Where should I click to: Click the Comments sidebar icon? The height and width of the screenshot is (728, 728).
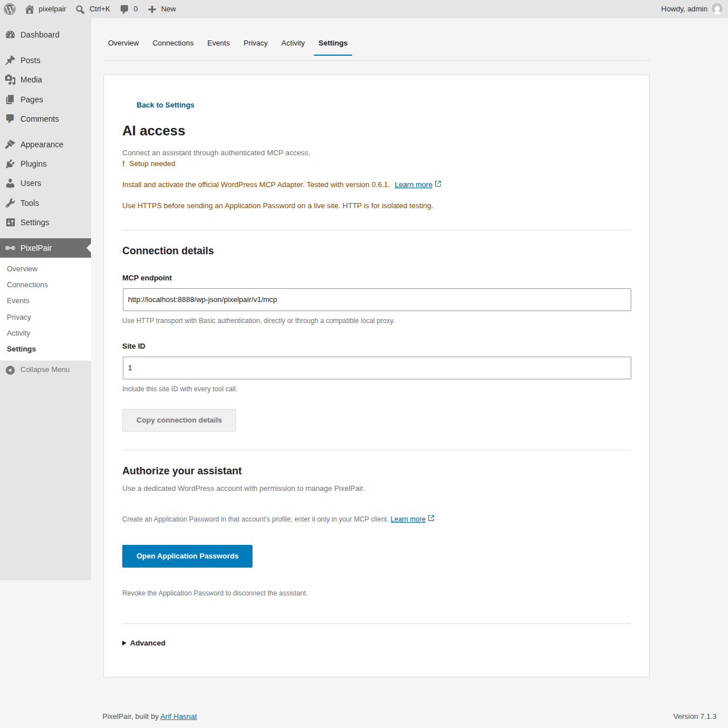tap(10, 119)
